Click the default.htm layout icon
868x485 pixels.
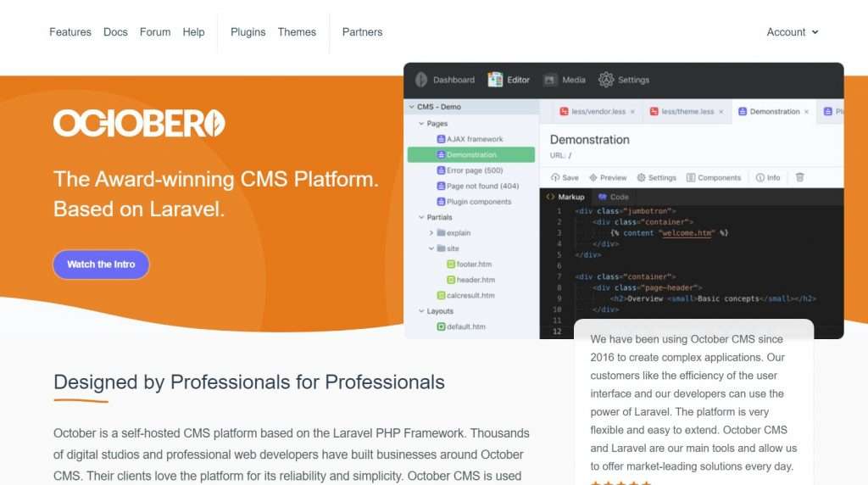(441, 326)
